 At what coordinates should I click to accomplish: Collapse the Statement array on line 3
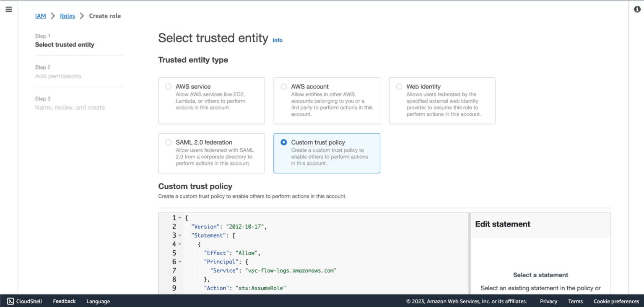click(180, 236)
